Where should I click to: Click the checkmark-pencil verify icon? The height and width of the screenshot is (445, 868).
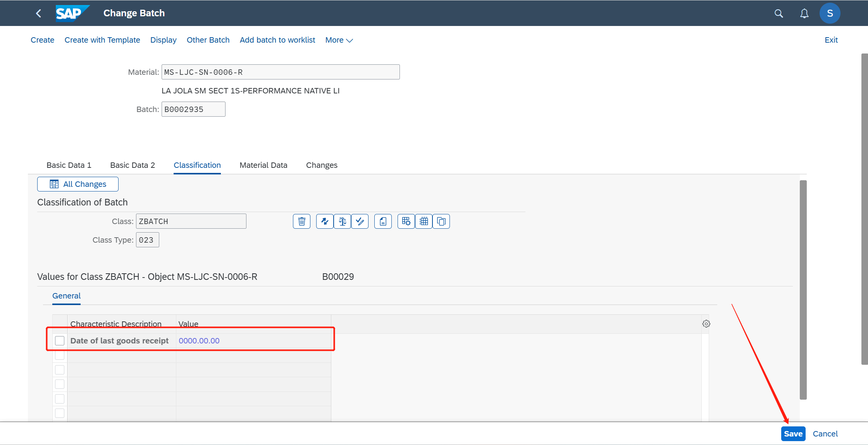(x=360, y=221)
